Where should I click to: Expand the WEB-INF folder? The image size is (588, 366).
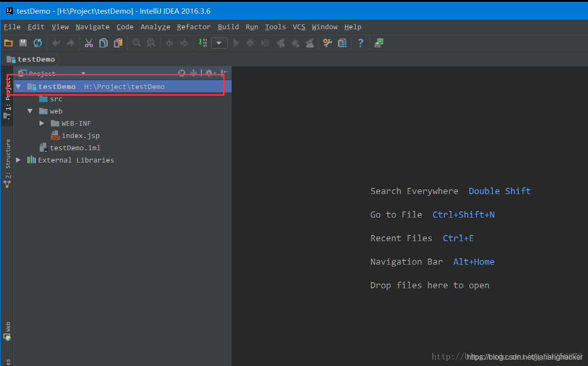tap(41, 123)
